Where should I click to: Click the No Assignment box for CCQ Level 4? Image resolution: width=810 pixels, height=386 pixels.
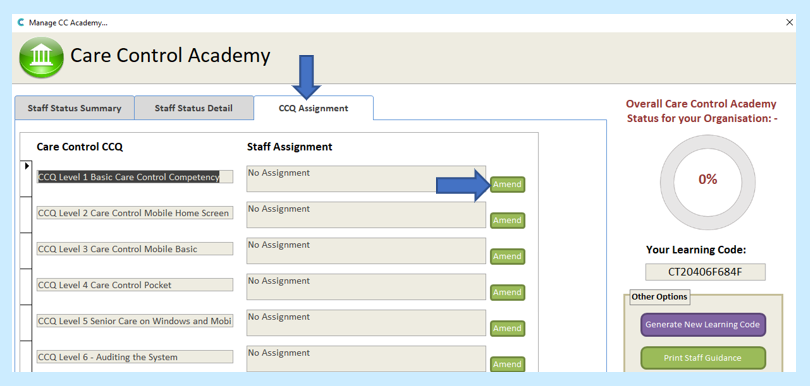366,287
